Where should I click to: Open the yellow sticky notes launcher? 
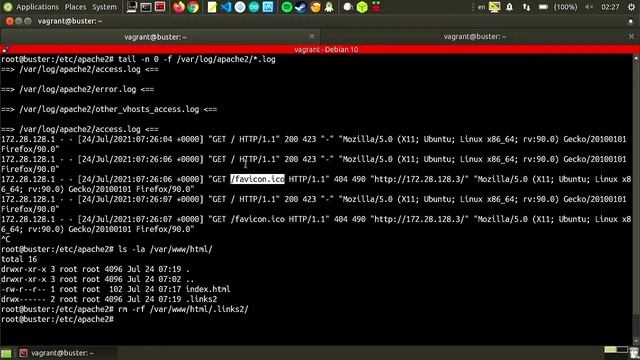[x=212, y=7]
